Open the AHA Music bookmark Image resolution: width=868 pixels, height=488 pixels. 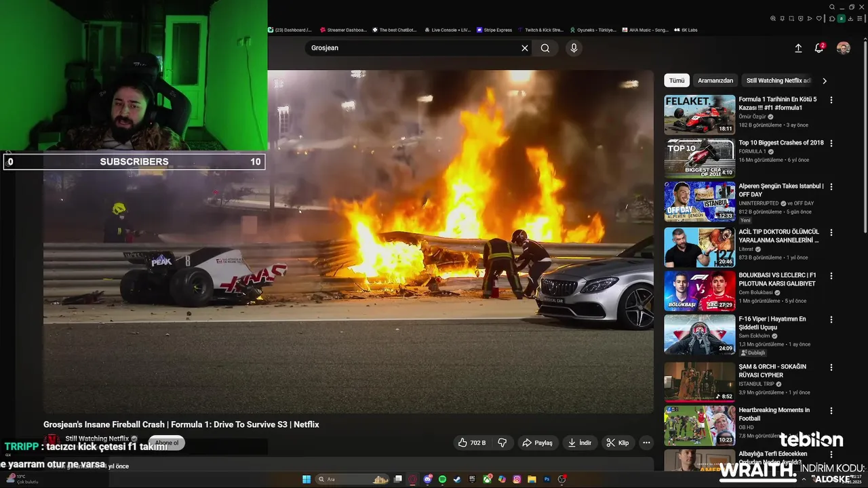646,30
